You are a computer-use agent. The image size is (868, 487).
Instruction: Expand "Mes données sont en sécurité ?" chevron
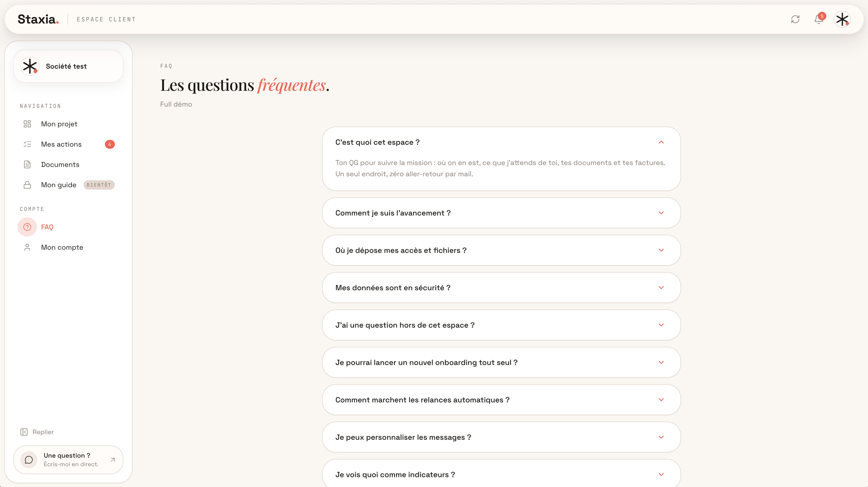pyautogui.click(x=661, y=288)
